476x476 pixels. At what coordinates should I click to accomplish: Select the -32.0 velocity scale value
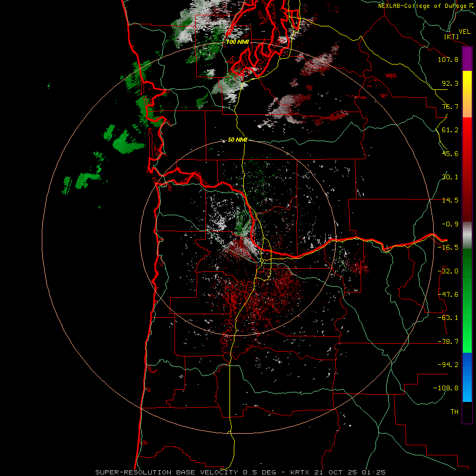point(448,271)
